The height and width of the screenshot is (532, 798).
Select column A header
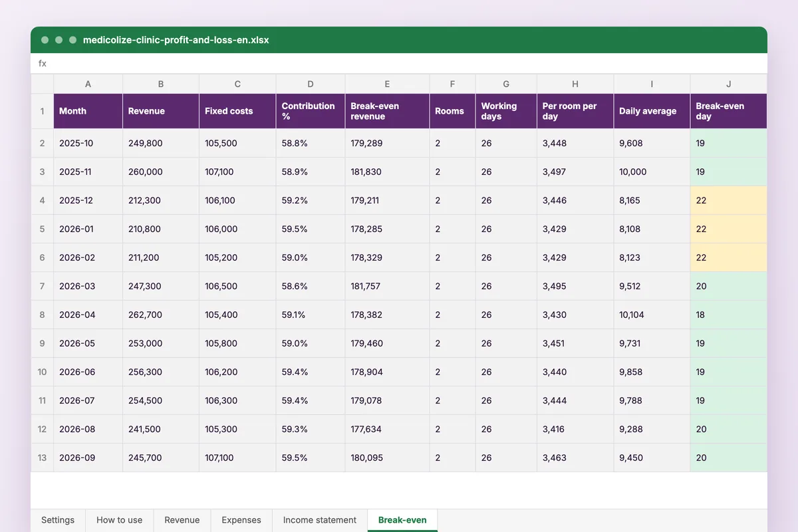tap(88, 84)
